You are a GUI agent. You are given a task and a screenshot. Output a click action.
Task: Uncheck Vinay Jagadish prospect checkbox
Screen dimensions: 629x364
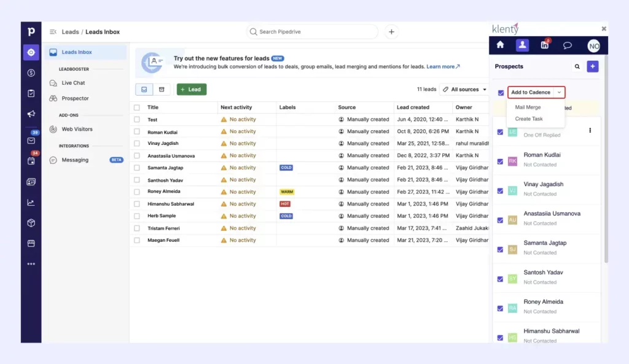point(500,191)
